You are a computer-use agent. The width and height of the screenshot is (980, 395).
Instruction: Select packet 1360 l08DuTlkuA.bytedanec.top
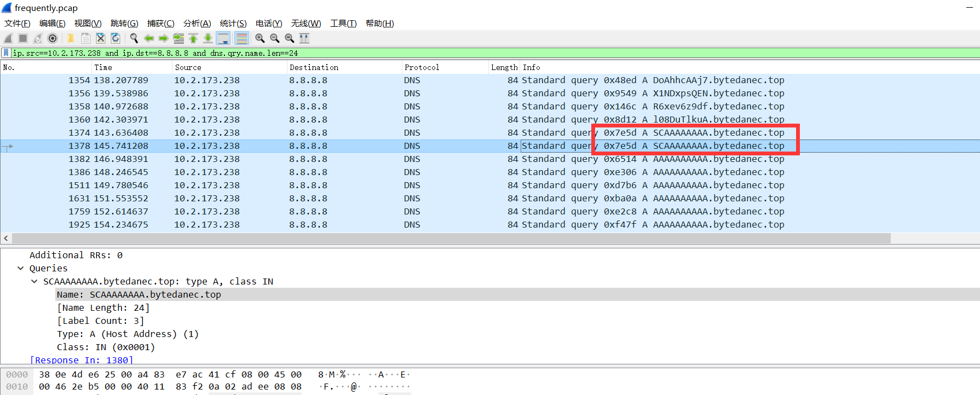tap(490, 119)
